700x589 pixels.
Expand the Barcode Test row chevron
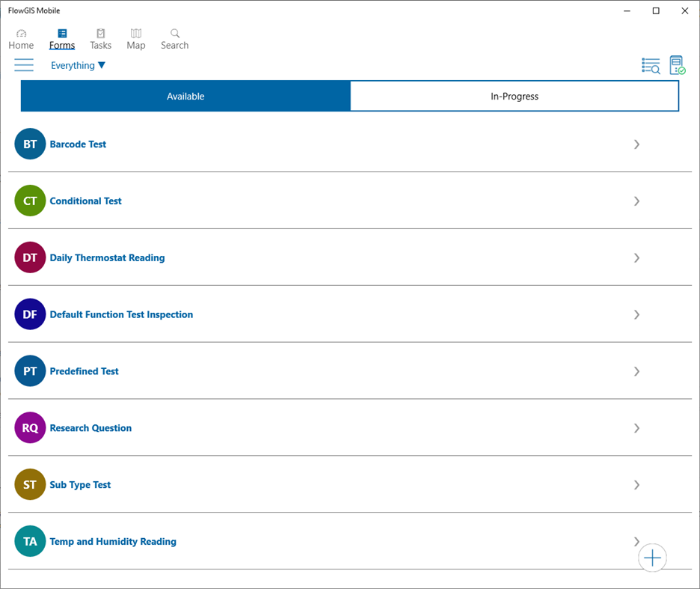636,144
